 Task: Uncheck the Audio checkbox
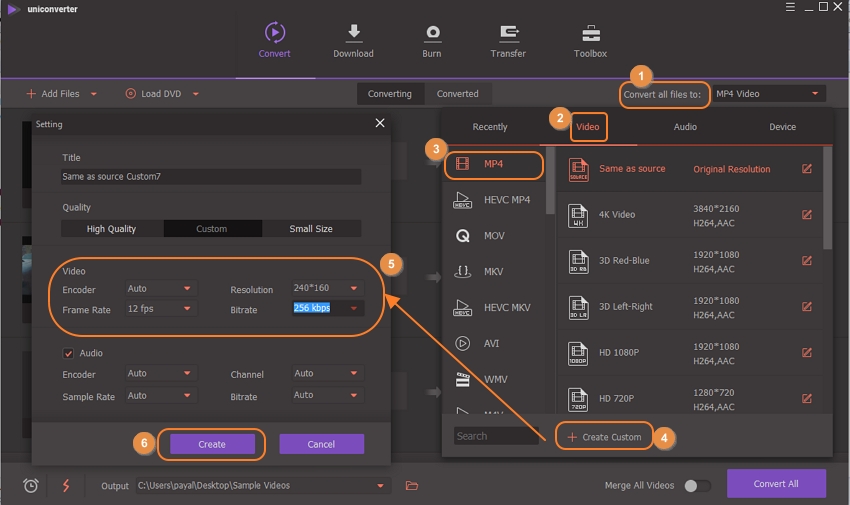point(68,353)
